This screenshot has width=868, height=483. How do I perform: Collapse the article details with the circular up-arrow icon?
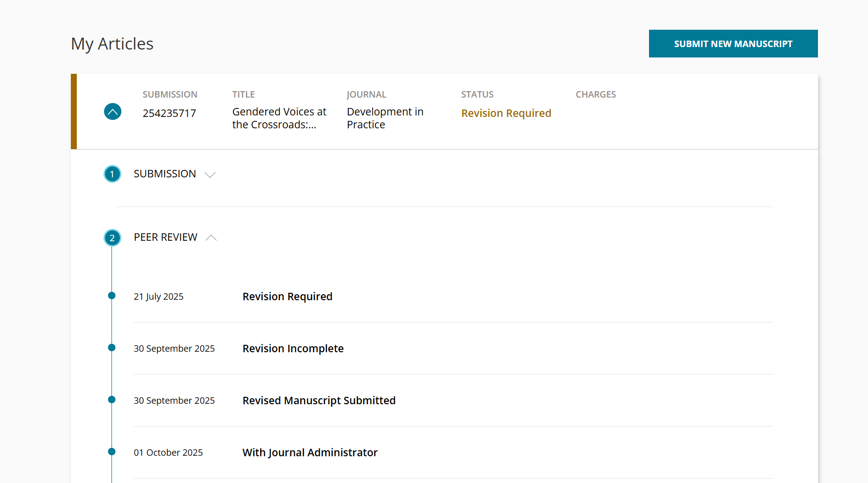[112, 111]
